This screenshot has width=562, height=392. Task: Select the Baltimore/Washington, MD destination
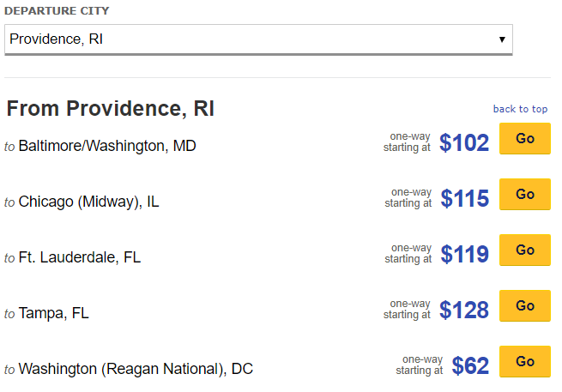[x=107, y=146]
